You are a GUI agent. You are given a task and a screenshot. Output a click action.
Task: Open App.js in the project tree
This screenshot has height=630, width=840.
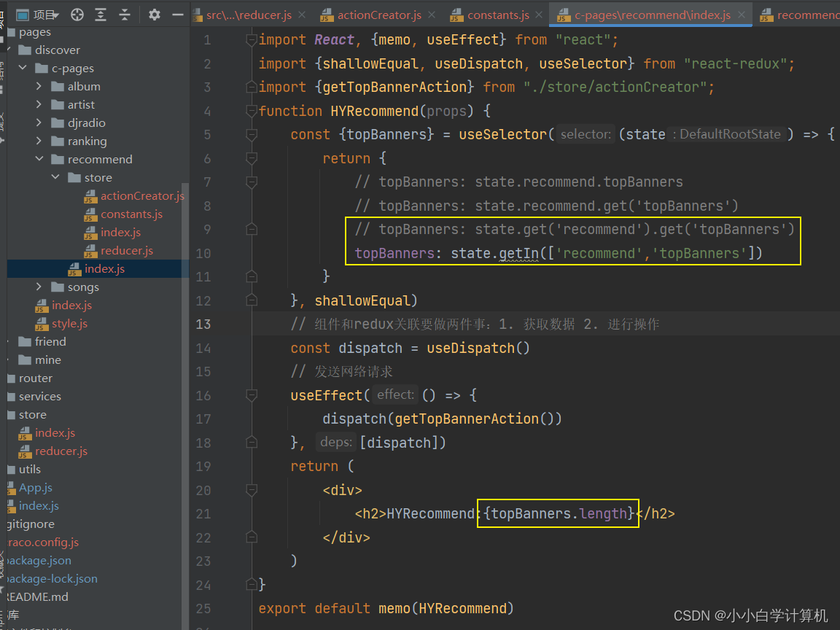pos(36,487)
